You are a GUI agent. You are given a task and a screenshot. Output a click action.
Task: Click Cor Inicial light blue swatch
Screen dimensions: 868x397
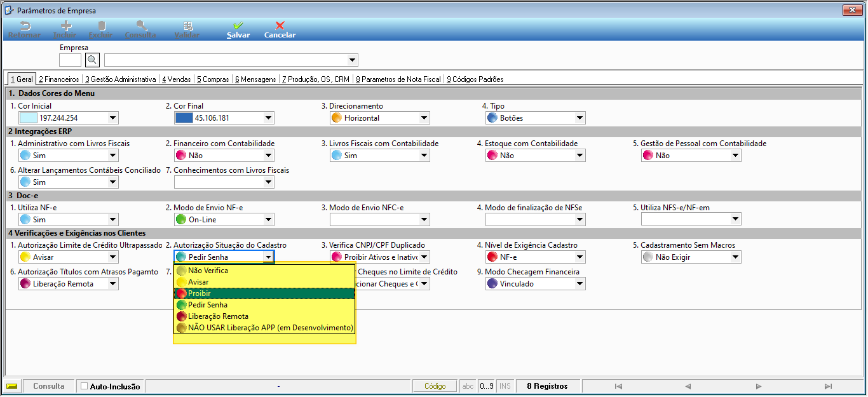tap(28, 118)
